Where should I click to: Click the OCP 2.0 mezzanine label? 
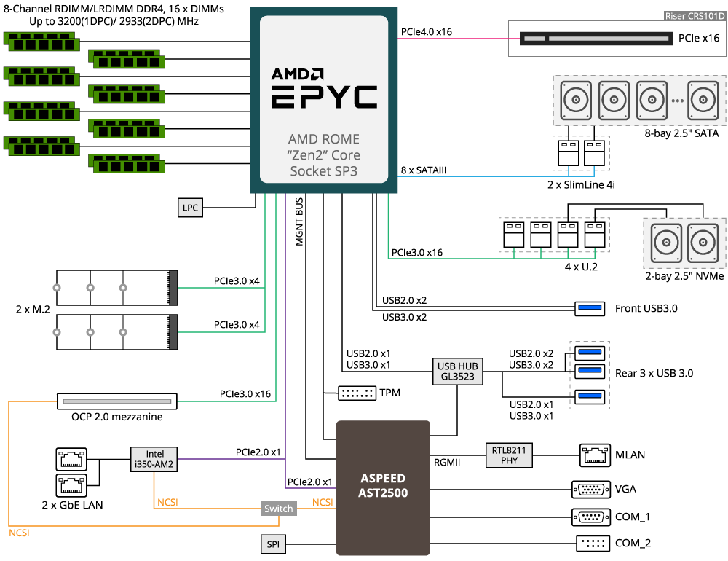pos(117,417)
